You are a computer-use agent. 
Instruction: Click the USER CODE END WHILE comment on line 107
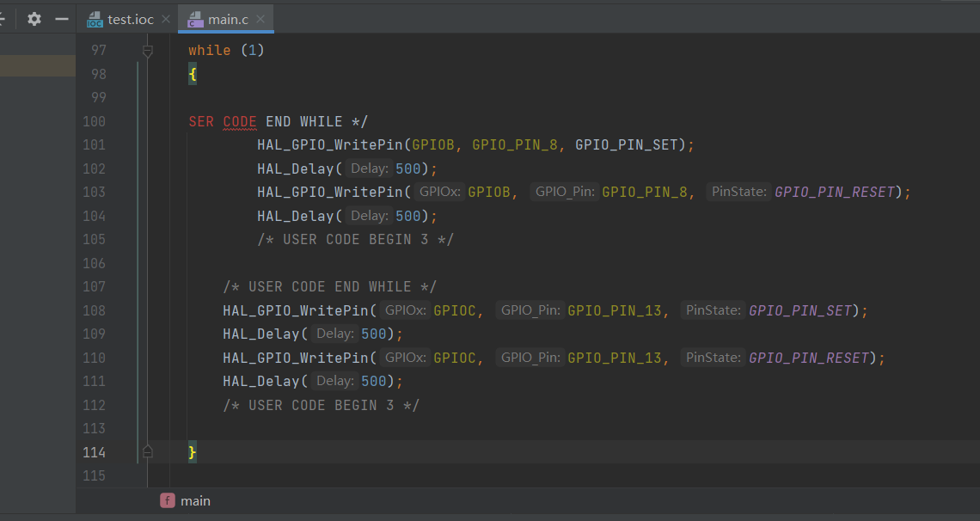click(x=330, y=287)
